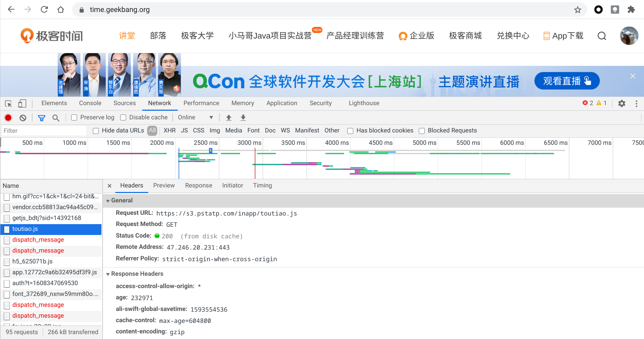Activate the DevTools inspect element tool
Screen dimensions: 644x339
click(8, 103)
